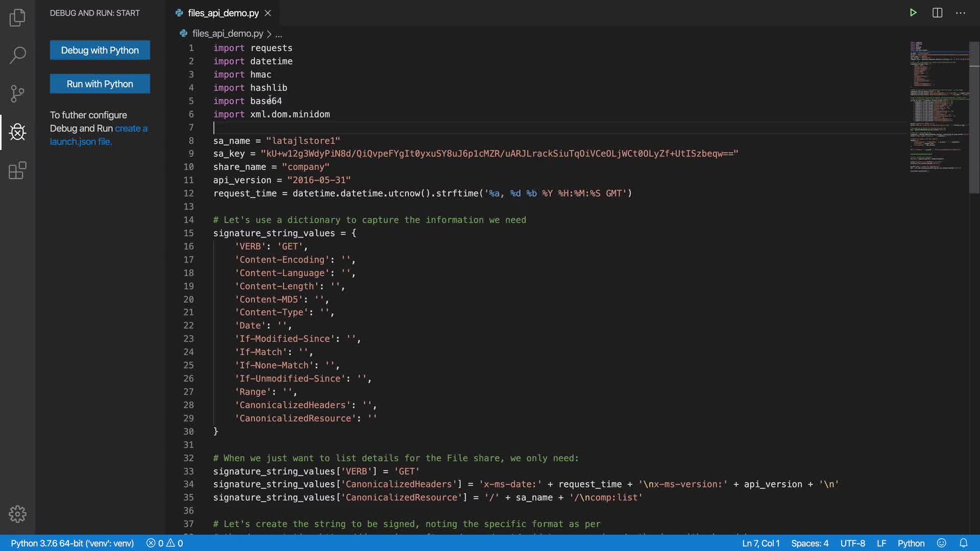This screenshot has height=551, width=980.
Task: Open the notifications bell in status bar
Action: [x=963, y=543]
